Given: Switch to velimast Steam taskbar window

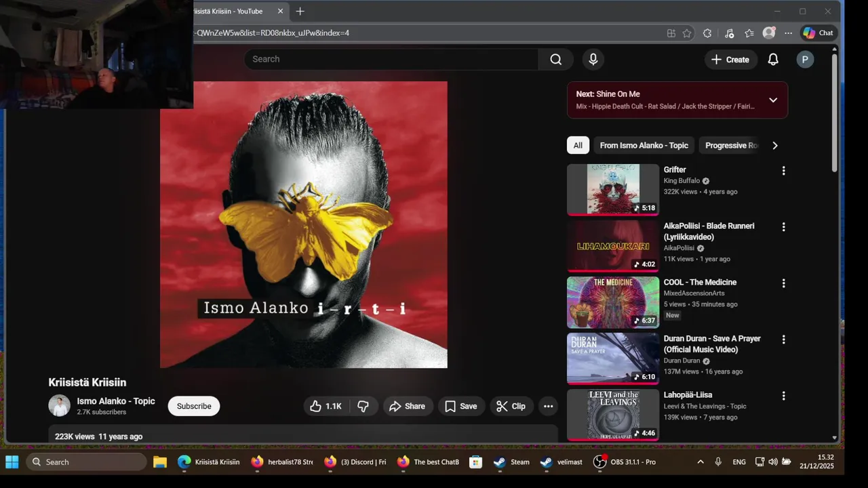Looking at the screenshot, I should (x=560, y=462).
